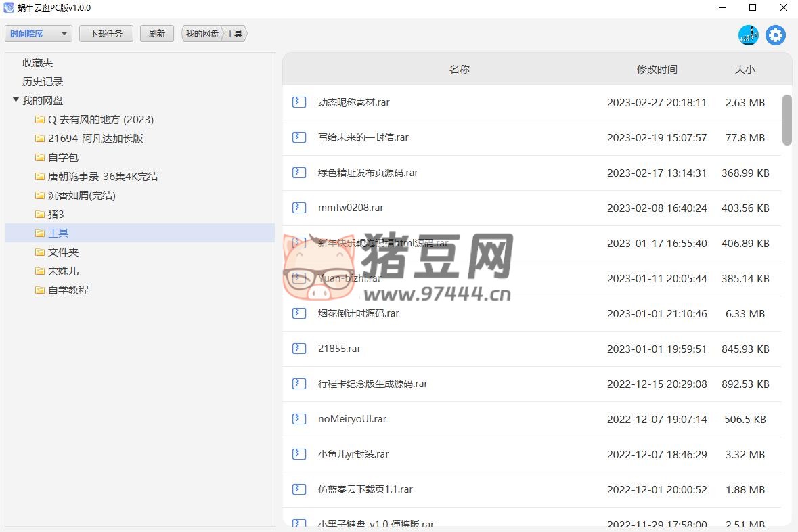Click the folder icon beside 宋姝儿
The width and height of the screenshot is (798, 532).
40,271
